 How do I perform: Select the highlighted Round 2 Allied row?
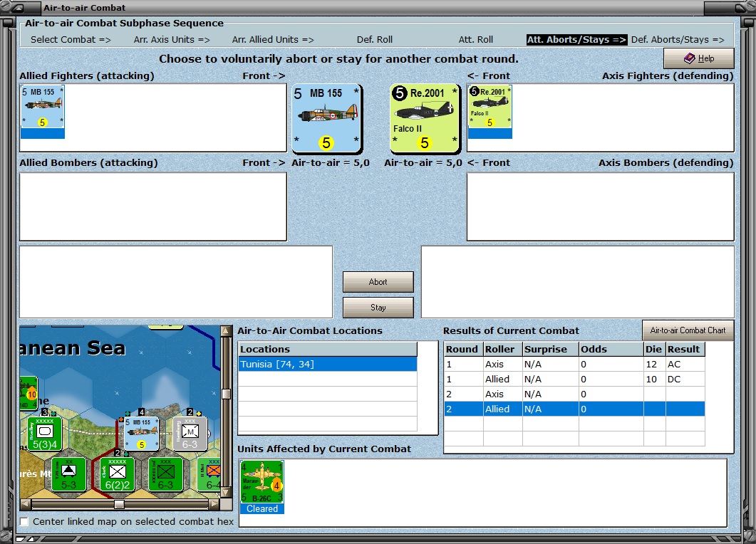coord(574,409)
